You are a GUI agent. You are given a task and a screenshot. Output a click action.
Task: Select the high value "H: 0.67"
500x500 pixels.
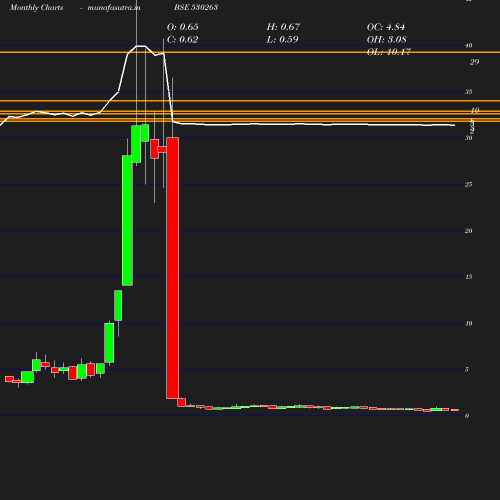click(283, 27)
